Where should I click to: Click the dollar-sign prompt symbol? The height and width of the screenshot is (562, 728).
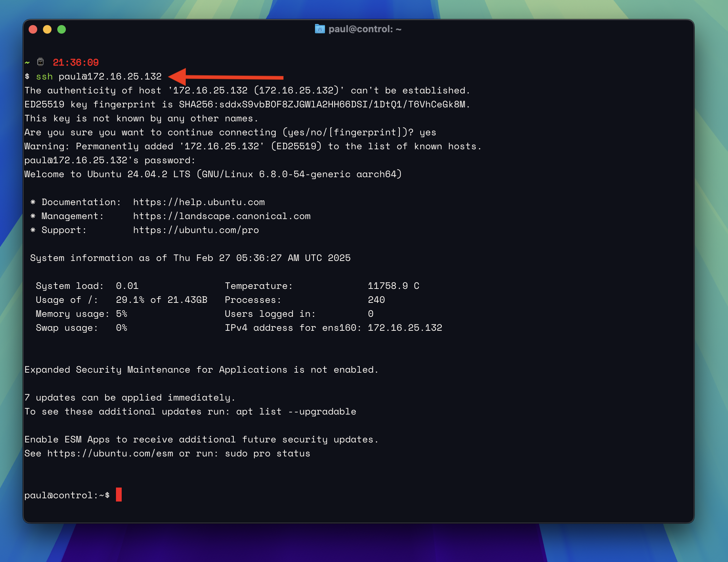27,76
